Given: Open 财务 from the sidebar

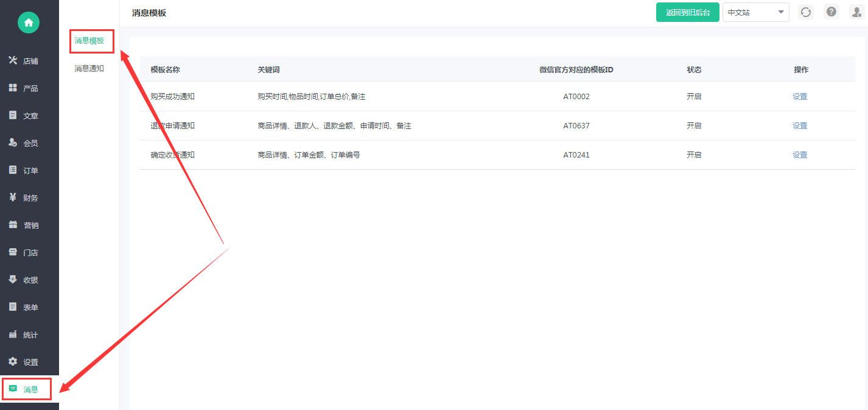Looking at the screenshot, I should [29, 198].
